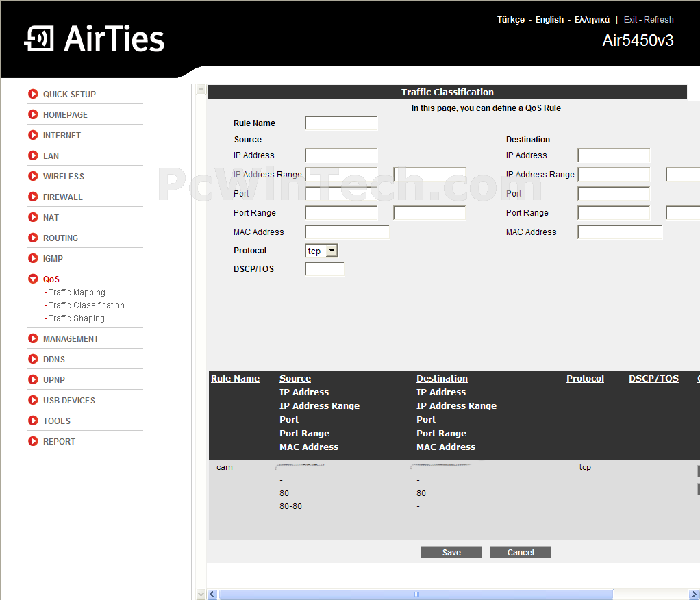Screen dimensions: 700x600
Task: Collapse QoS using its red down-arrow icon
Action: click(x=33, y=279)
